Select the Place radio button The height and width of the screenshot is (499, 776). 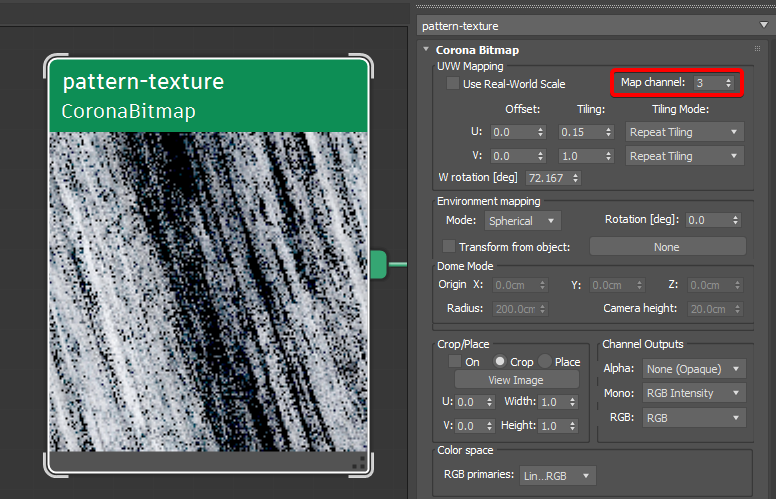(x=545, y=361)
